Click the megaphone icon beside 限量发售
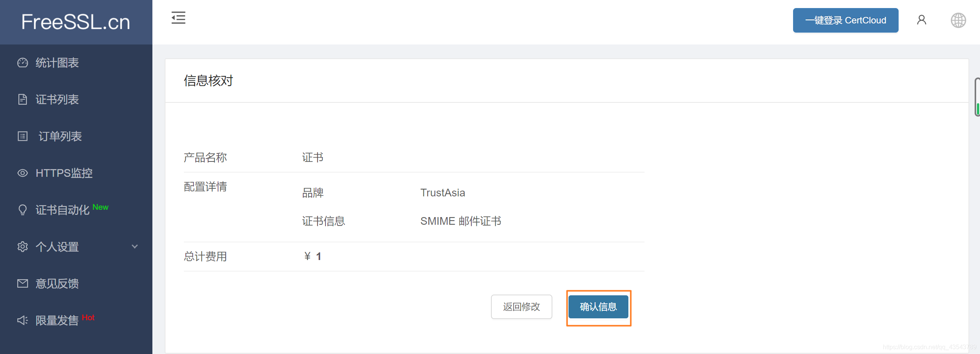980x354 pixels. click(x=23, y=320)
